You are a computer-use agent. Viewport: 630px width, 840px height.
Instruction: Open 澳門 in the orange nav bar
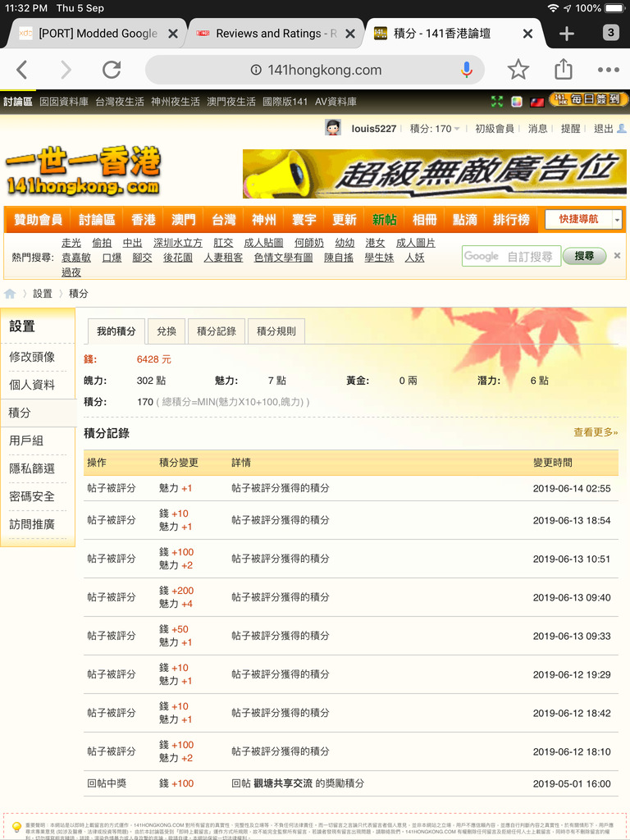click(183, 220)
